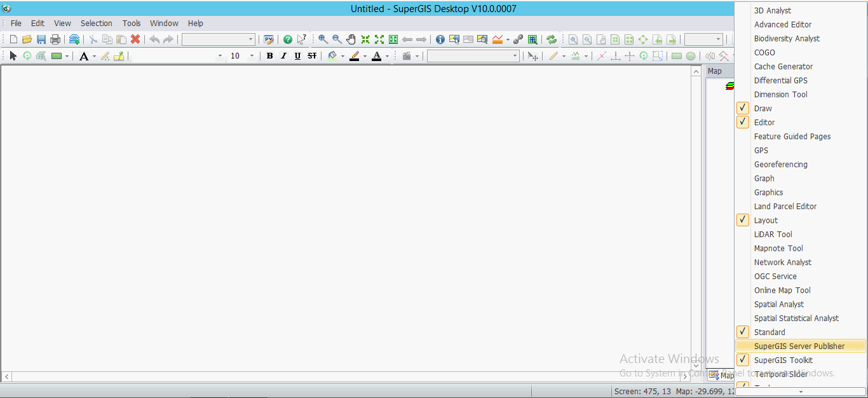Click the font color A swatch
Image resolution: width=868 pixels, height=398 pixels.
tap(377, 56)
